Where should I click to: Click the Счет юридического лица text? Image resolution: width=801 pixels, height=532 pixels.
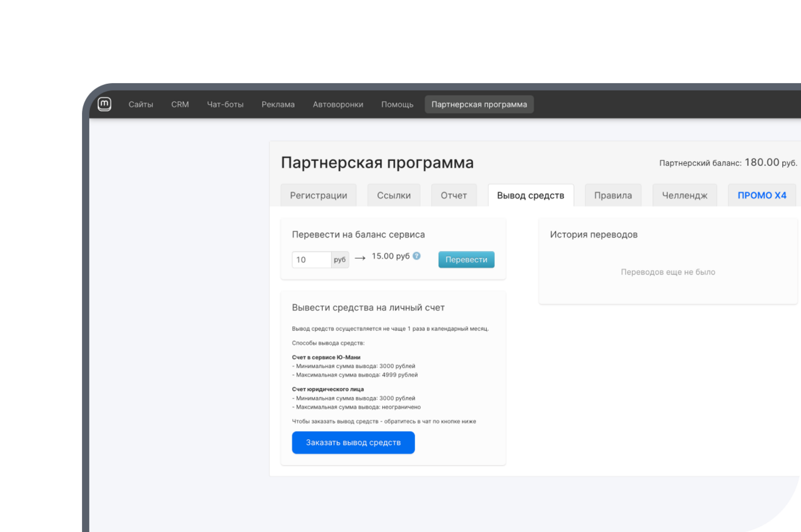[328, 389]
